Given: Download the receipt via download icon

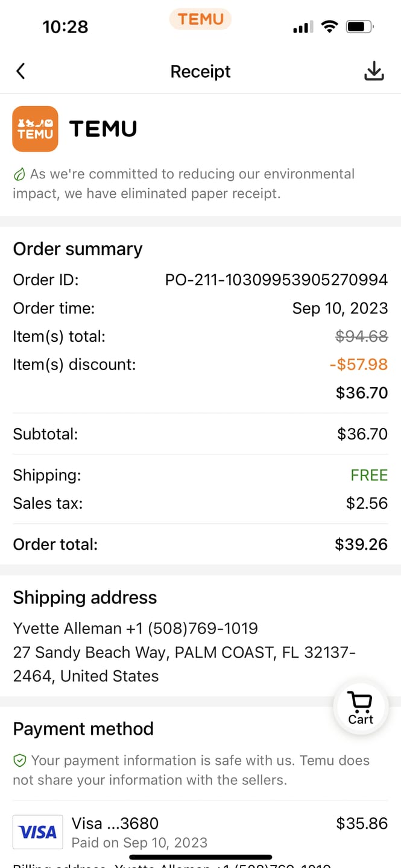Looking at the screenshot, I should pyautogui.click(x=374, y=71).
